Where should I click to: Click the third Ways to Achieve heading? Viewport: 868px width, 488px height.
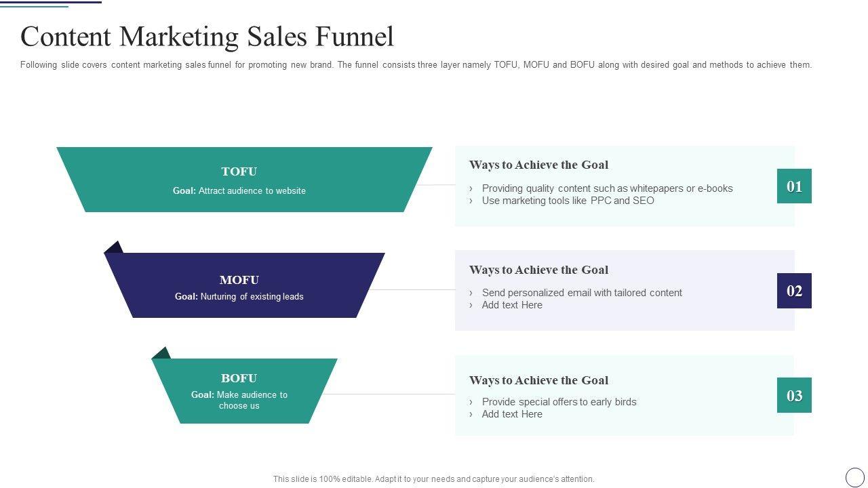[538, 380]
